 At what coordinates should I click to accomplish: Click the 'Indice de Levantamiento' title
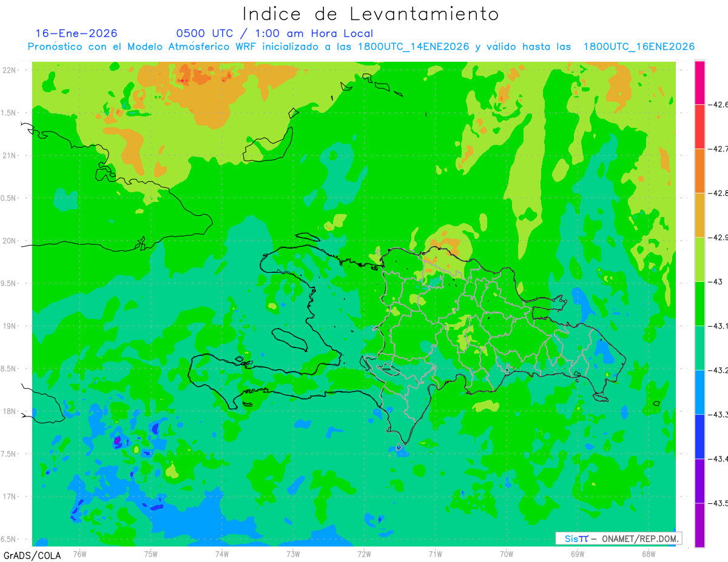(x=370, y=14)
